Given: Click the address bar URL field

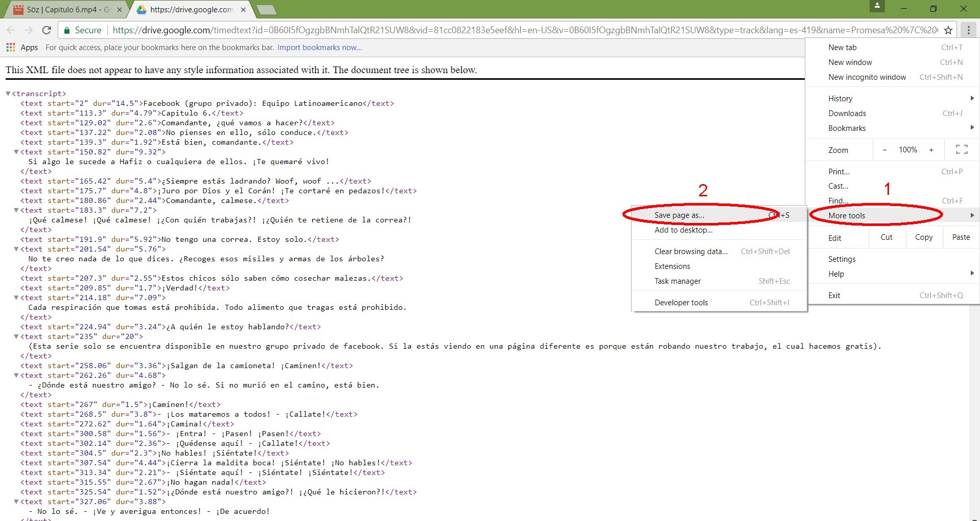Looking at the screenshot, I should pos(525,30).
